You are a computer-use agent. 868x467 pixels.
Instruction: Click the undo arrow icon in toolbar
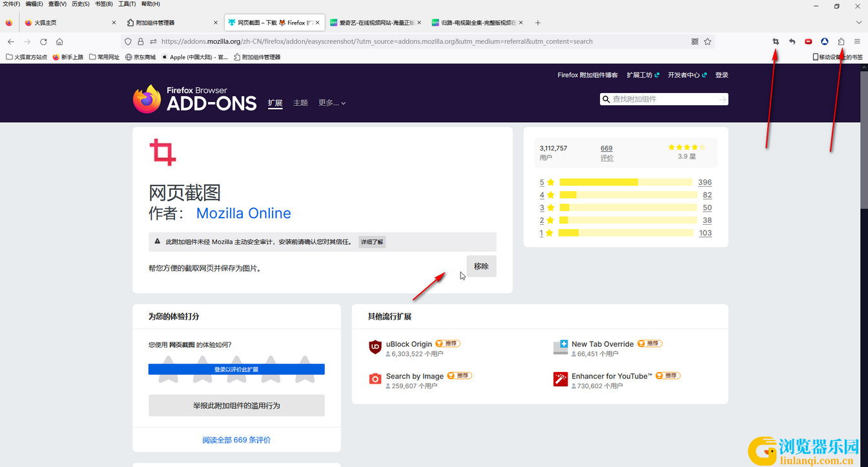[x=792, y=41]
